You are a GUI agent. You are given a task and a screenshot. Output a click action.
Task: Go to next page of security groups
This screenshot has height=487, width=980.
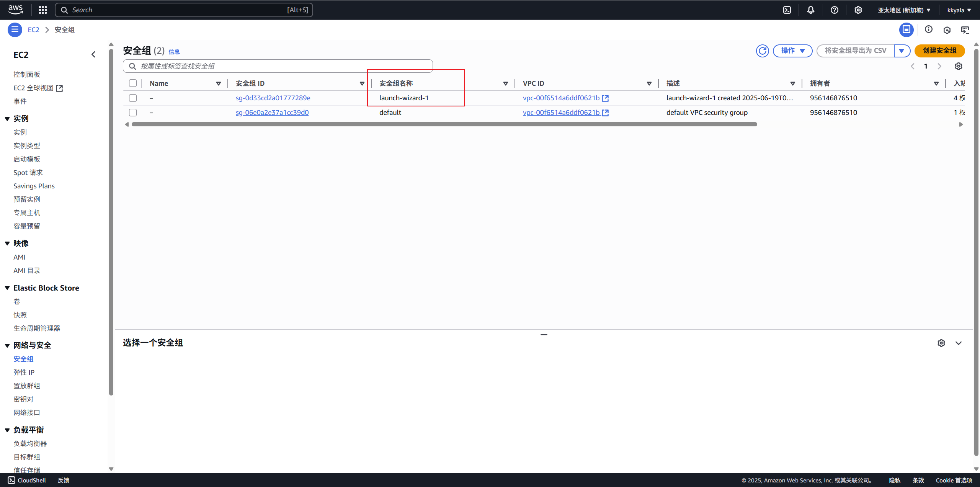tap(939, 66)
